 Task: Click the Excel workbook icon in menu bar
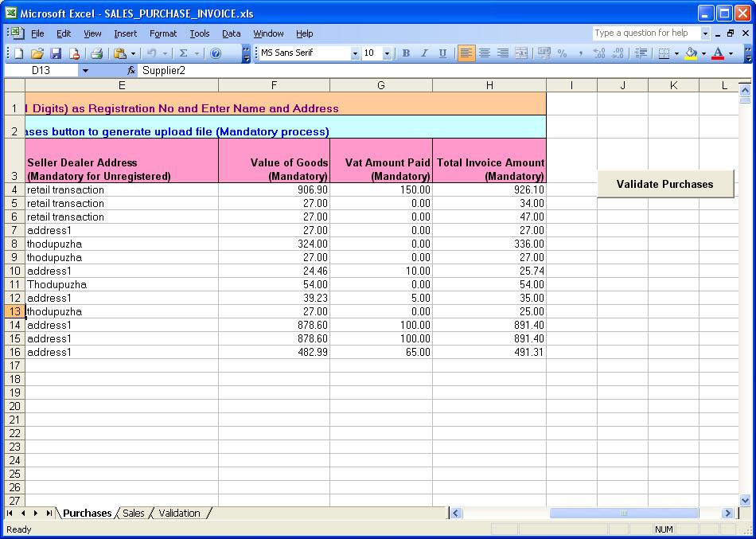[x=17, y=33]
